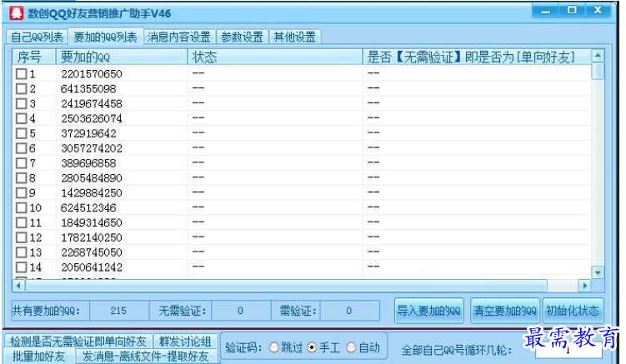Switch to 自己QQ列表 tab

pyautogui.click(x=37, y=37)
